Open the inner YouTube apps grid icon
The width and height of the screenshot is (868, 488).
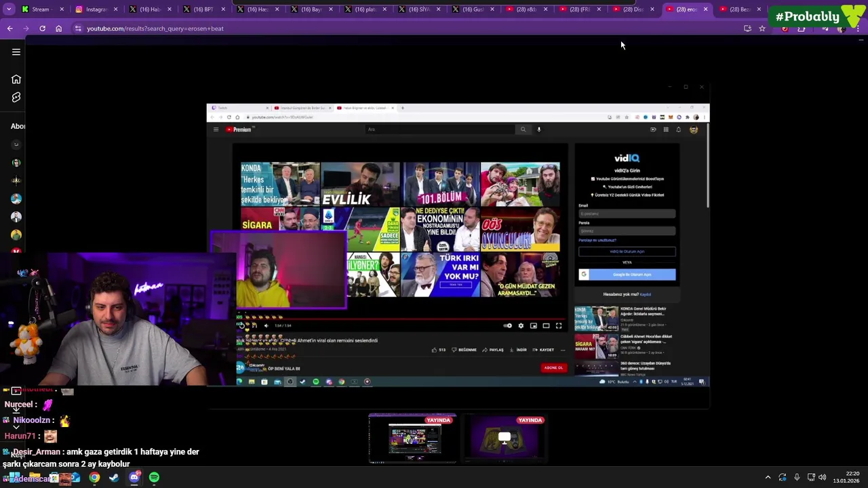point(666,129)
